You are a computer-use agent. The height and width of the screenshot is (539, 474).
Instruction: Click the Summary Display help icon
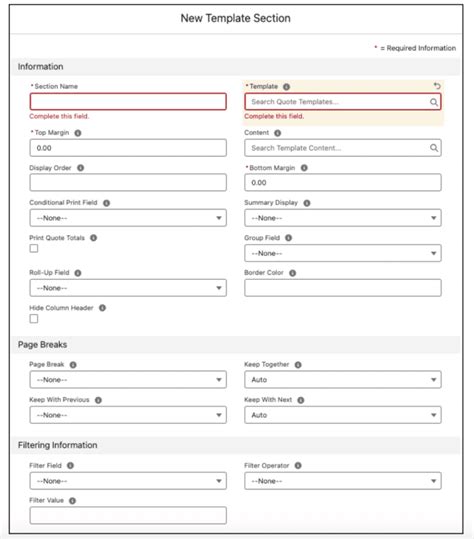pyautogui.click(x=307, y=203)
